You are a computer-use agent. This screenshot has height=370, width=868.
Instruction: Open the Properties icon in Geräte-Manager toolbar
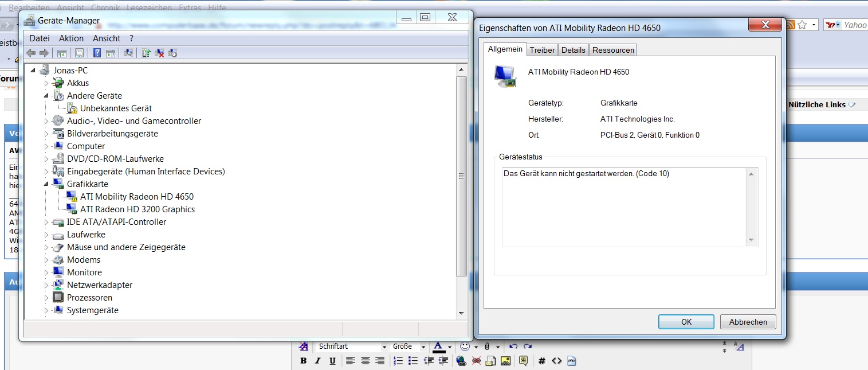(79, 53)
